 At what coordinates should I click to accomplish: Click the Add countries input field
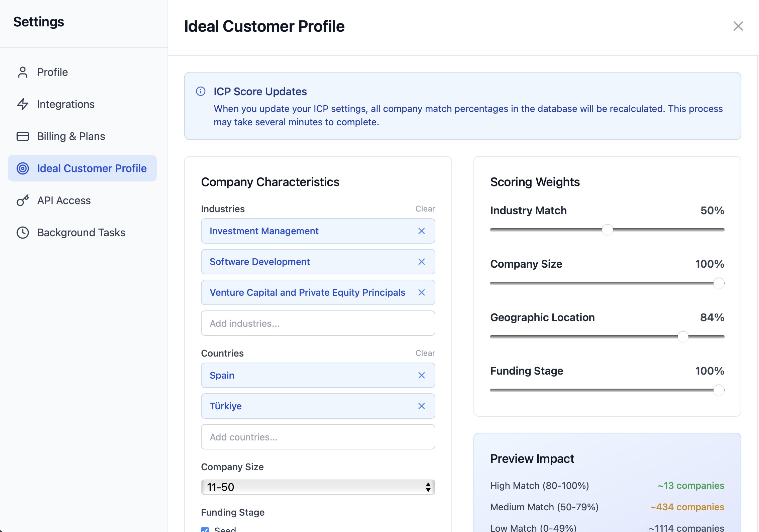coord(318,437)
